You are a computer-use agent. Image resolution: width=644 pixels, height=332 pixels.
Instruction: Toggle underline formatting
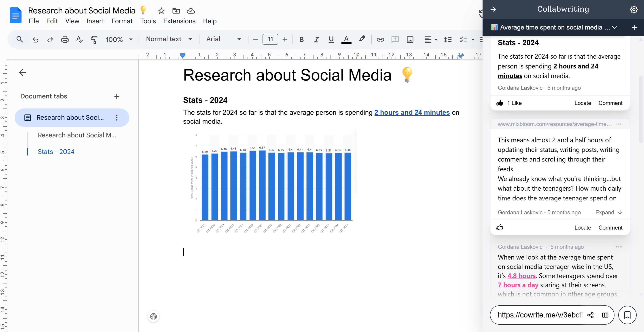(331, 39)
